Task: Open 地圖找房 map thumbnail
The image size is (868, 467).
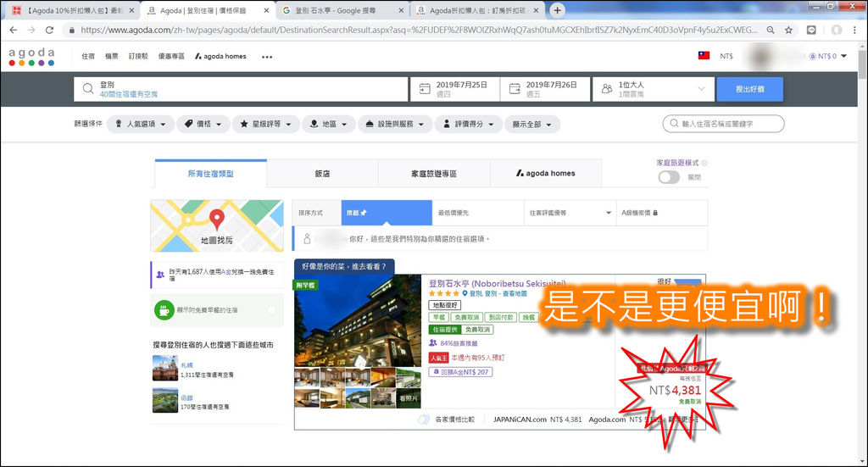Action: [216, 225]
